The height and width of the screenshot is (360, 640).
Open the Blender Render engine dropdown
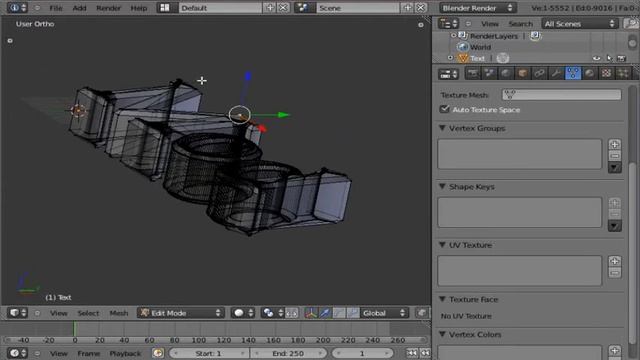point(477,8)
